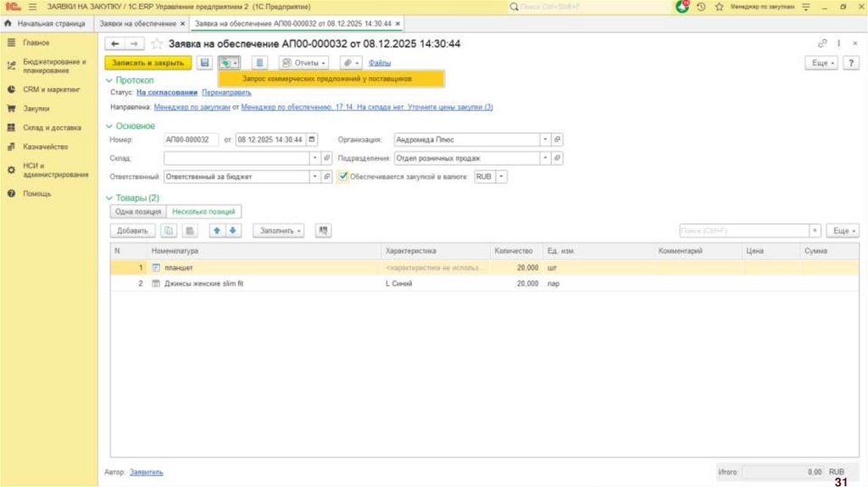This screenshot has height=487, width=868.
Task: Open the goods table Еще menu
Action: point(843,231)
